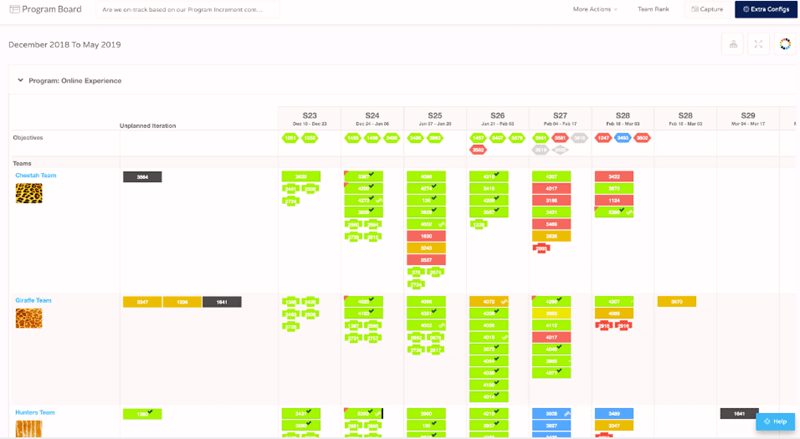Open the color wheel legend icon
800x439 pixels.
click(785, 44)
